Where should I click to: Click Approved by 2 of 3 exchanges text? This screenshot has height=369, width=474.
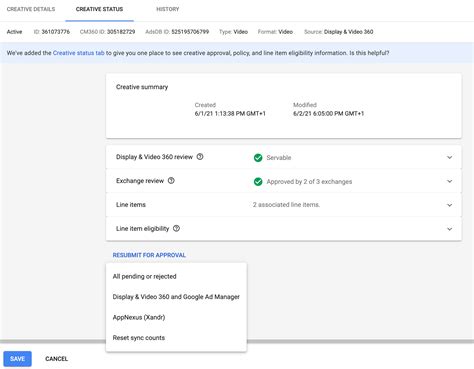pos(309,182)
